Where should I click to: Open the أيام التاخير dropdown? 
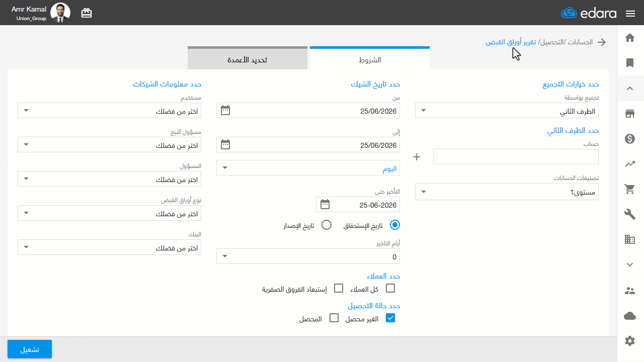pyautogui.click(x=308, y=256)
